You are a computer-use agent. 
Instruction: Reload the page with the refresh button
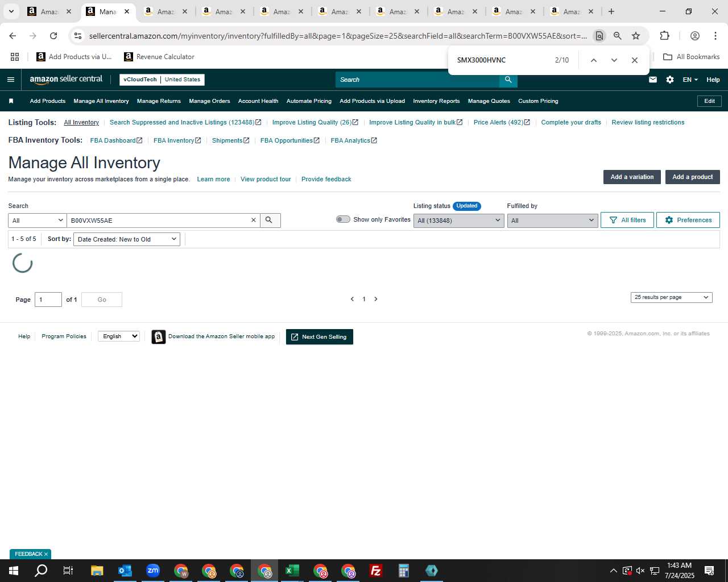pos(53,36)
